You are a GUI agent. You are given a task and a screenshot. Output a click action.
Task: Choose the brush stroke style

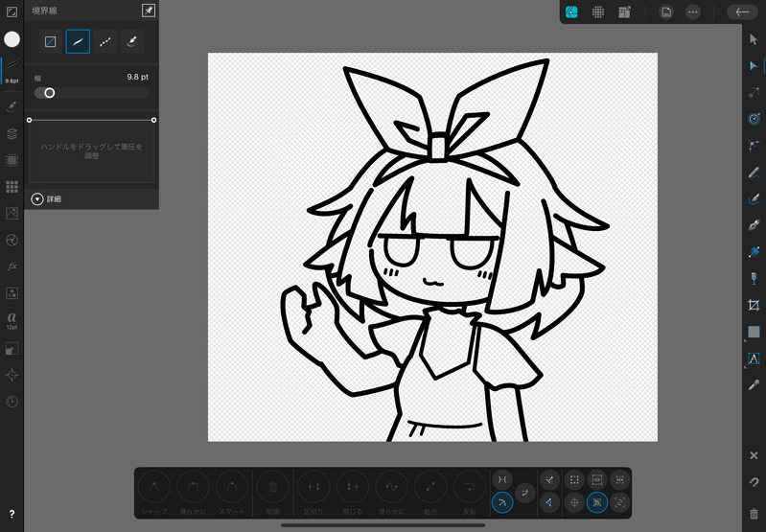point(132,41)
